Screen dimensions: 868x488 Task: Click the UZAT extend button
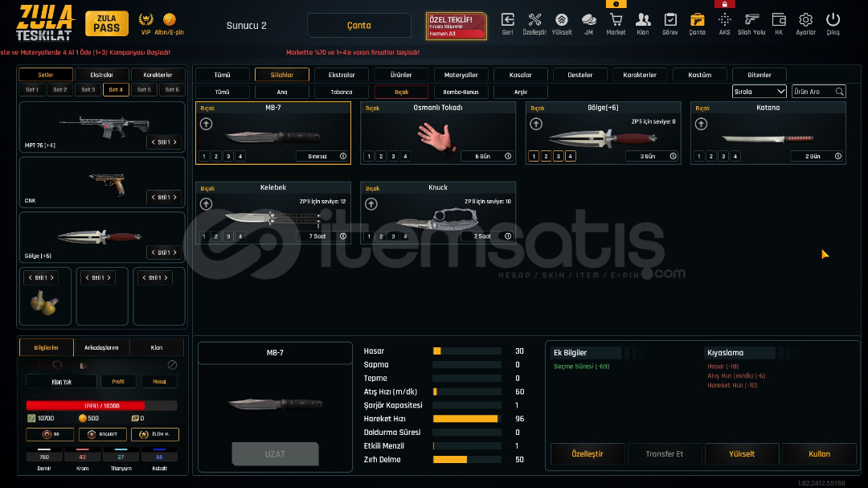coord(275,453)
